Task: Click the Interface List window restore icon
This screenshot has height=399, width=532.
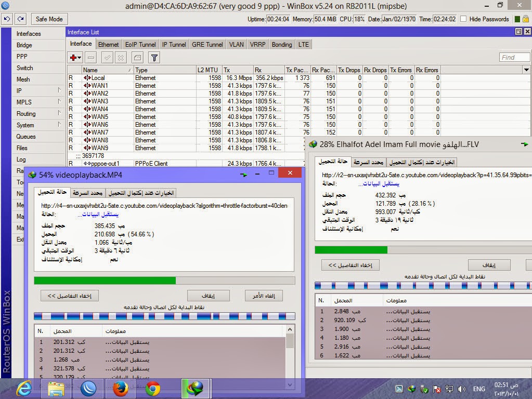Action: (518, 32)
